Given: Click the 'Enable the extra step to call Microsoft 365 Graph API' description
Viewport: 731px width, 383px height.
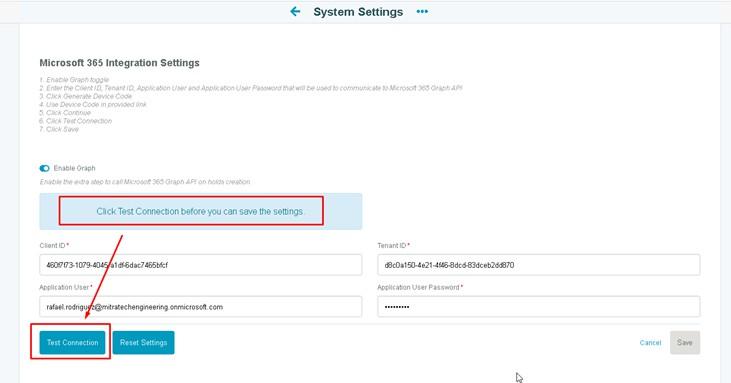Looking at the screenshot, I should pos(145,182).
